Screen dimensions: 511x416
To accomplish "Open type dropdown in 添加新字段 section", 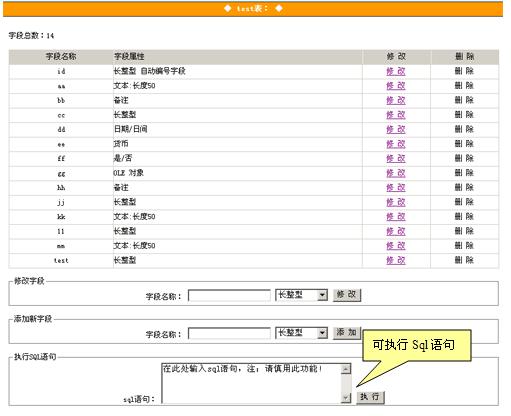I will pos(302,333).
